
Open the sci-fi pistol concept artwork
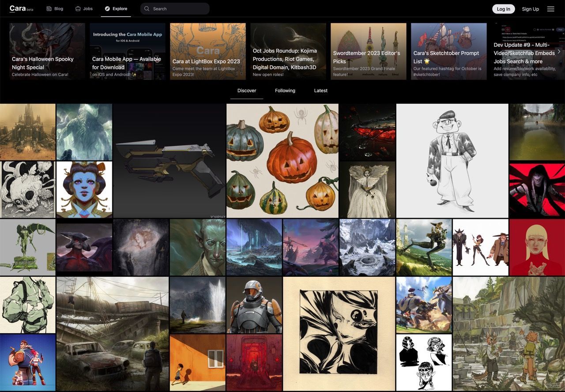(x=169, y=161)
